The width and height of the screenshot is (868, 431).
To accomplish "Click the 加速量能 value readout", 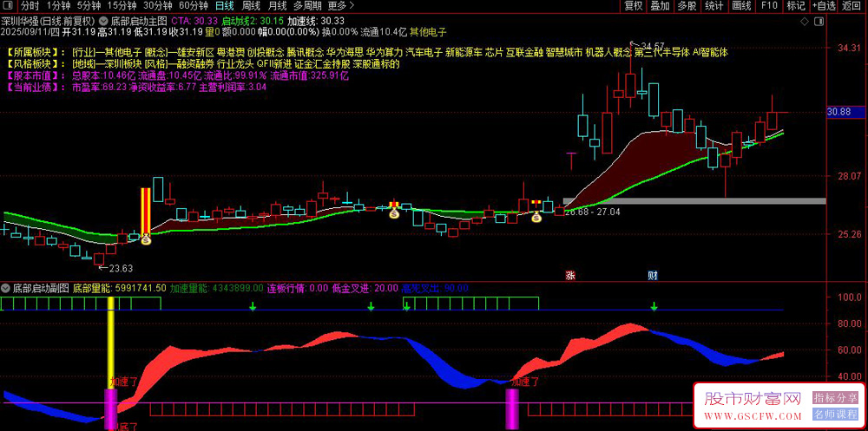I will [216, 288].
